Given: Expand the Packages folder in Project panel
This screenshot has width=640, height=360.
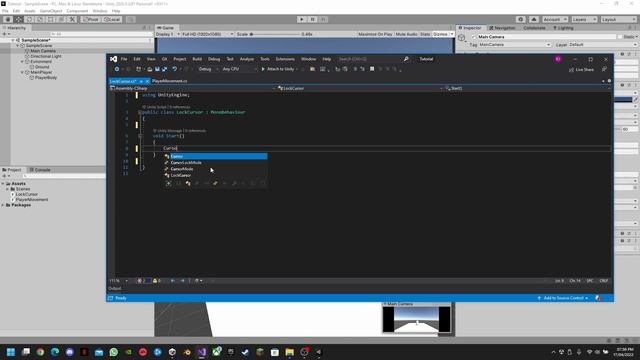Looking at the screenshot, I should (3, 205).
